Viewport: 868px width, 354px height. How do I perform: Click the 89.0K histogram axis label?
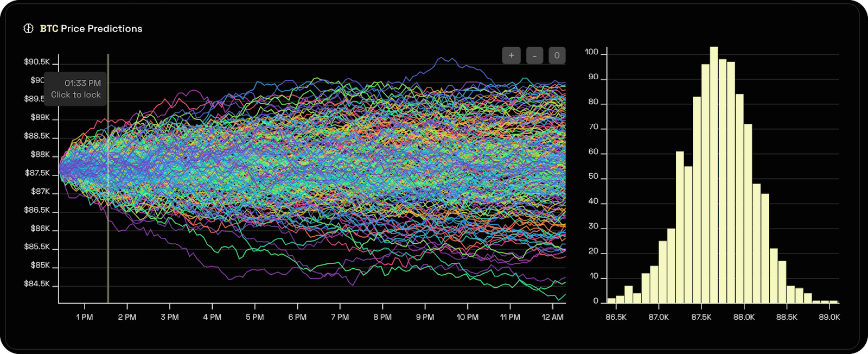coord(829,317)
